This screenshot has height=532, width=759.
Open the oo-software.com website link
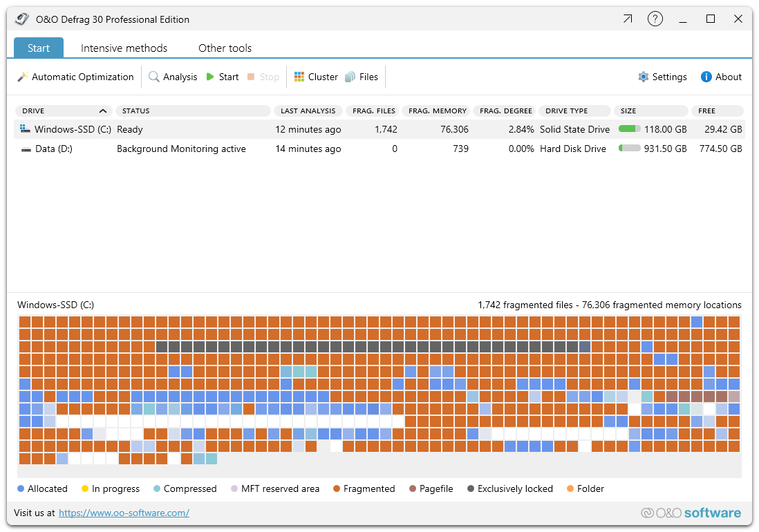click(x=124, y=513)
